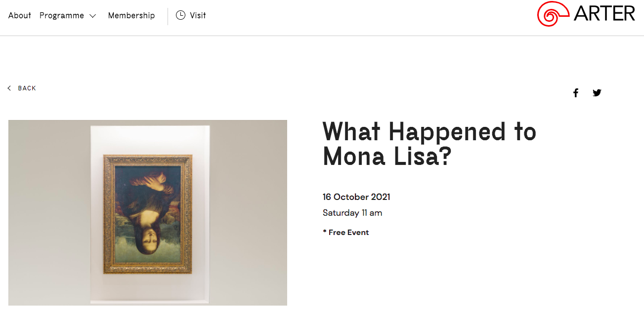
Task: Go to the Membership page
Action: (x=131, y=16)
